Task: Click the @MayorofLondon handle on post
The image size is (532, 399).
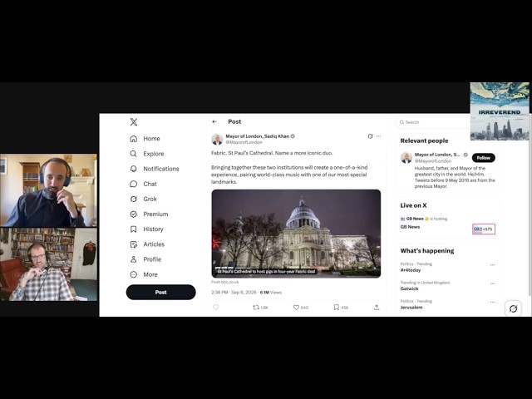Action: pos(244,142)
